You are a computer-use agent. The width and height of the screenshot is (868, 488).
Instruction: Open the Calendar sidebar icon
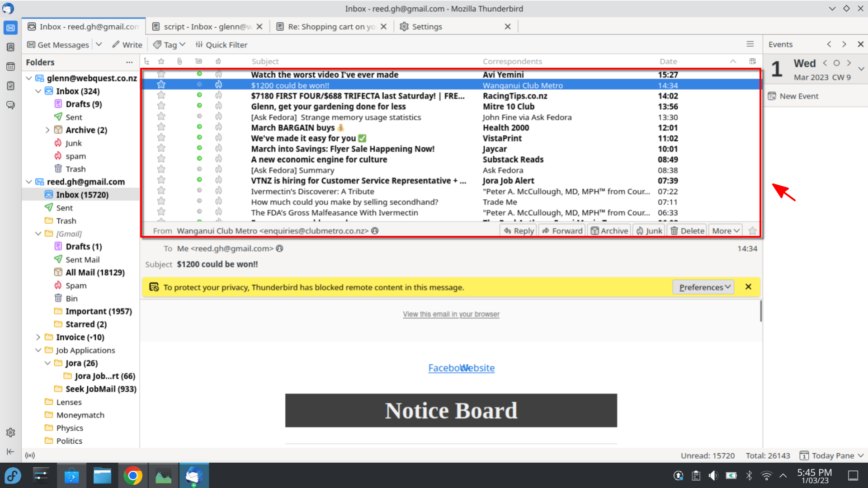point(10,66)
